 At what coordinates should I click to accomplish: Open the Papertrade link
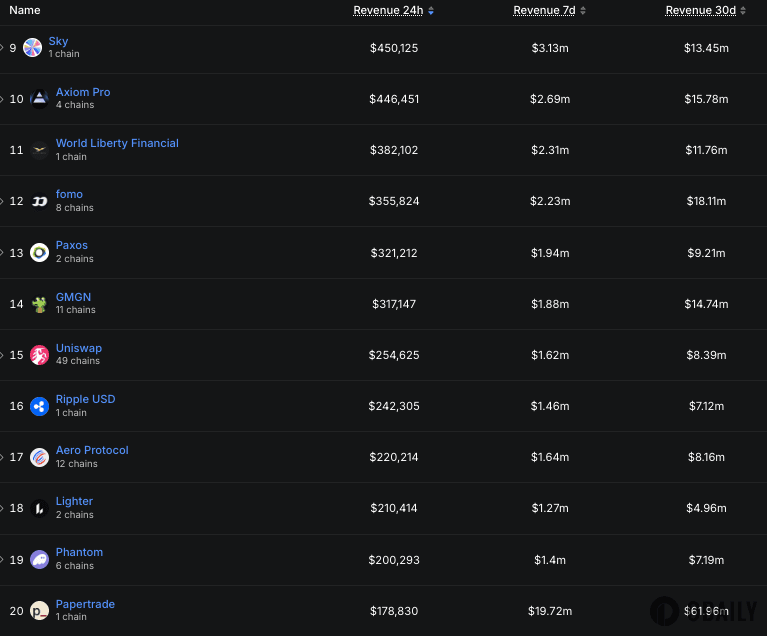coord(85,604)
